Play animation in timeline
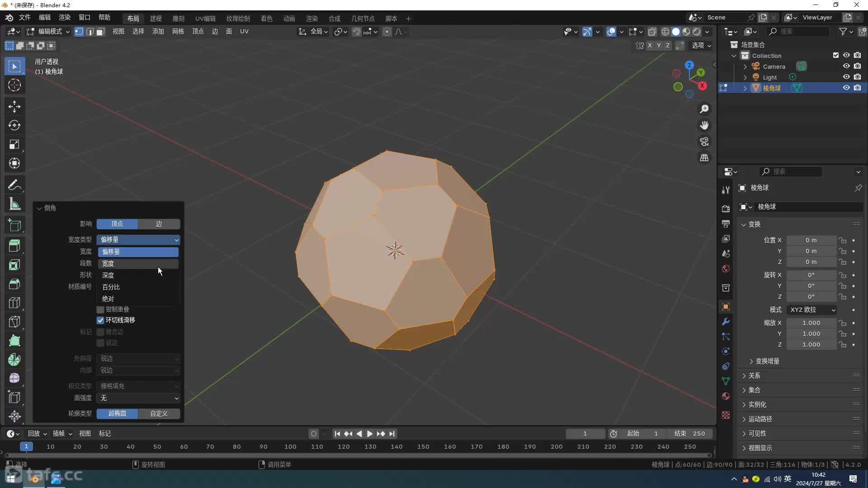Image resolution: width=868 pixels, height=488 pixels. click(370, 434)
